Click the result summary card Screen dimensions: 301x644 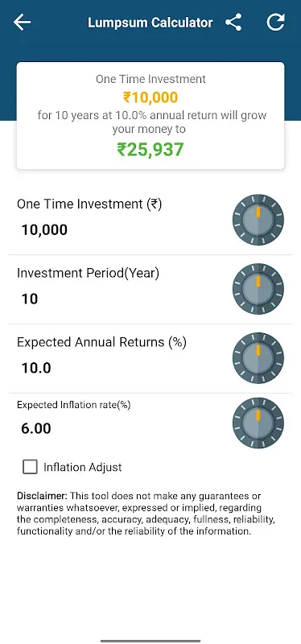point(150,115)
